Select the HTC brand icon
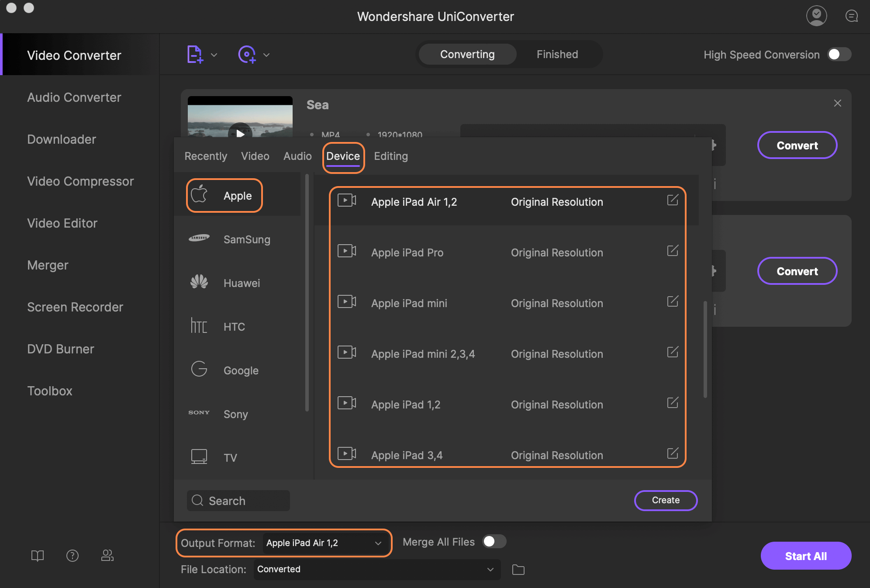 click(x=199, y=326)
